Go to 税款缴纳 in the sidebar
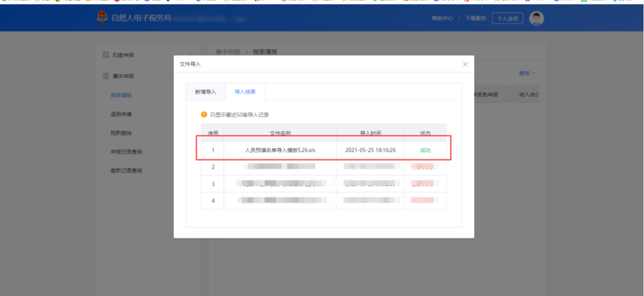Screen dimensions: 644x296 click(121, 133)
